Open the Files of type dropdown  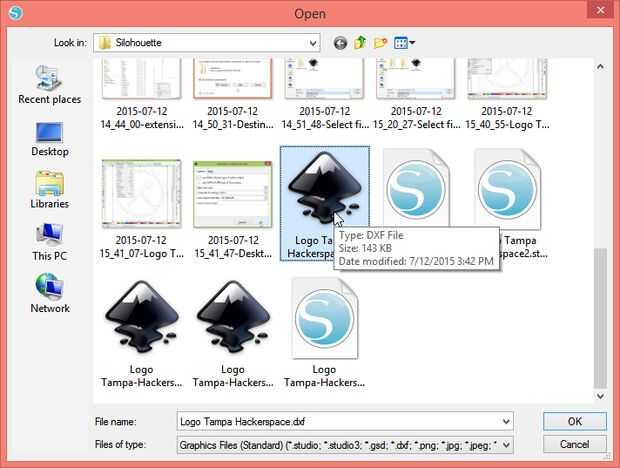(x=345, y=445)
